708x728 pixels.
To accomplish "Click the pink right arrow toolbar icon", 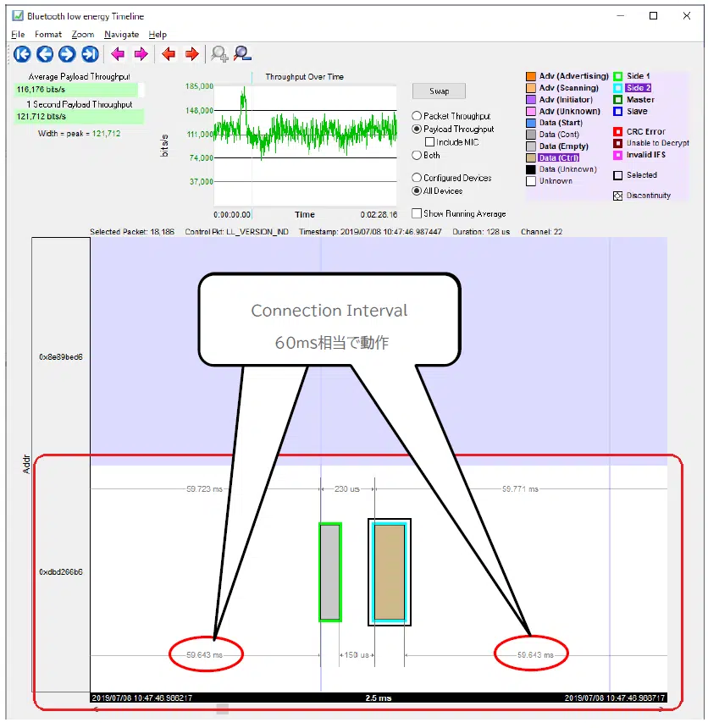I will pyautogui.click(x=141, y=54).
